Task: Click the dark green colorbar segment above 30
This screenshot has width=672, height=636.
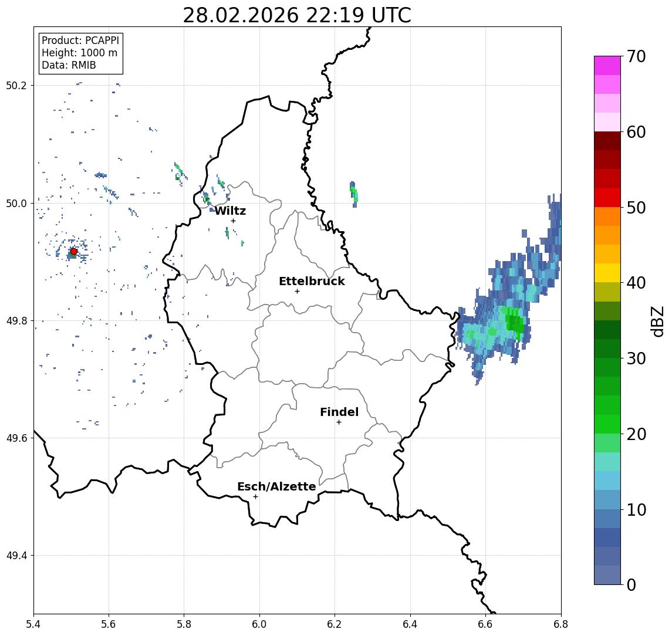Action: coord(607,349)
